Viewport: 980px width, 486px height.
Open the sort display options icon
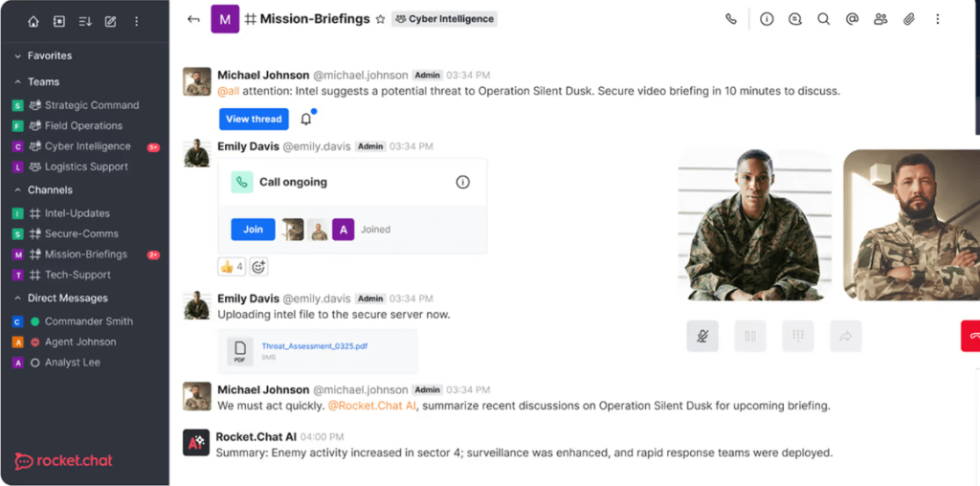coord(85,21)
